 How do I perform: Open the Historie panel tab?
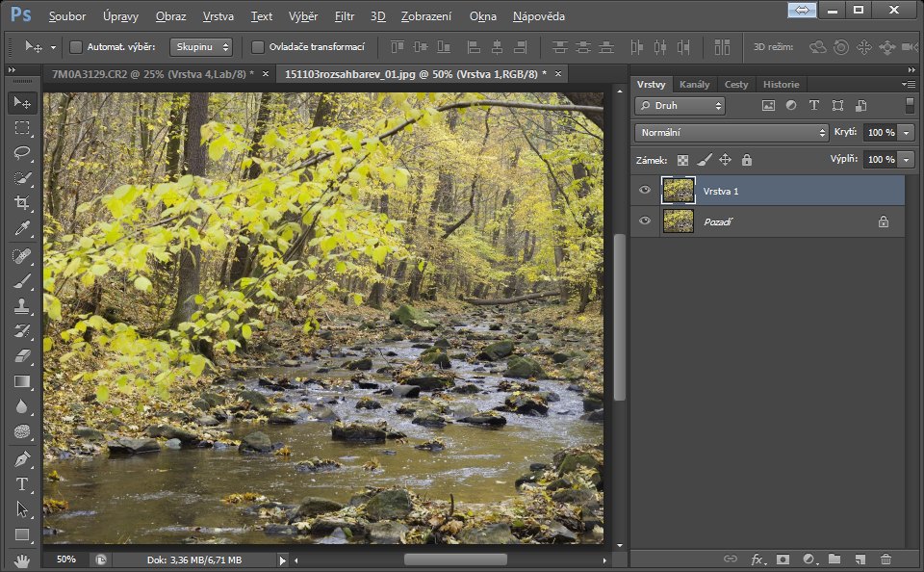(781, 84)
